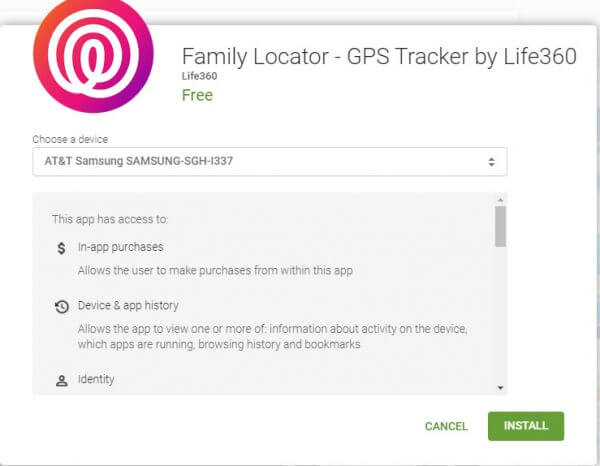600x466 pixels.
Task: Click the scroll down arrow of the permissions list
Action: (500, 388)
